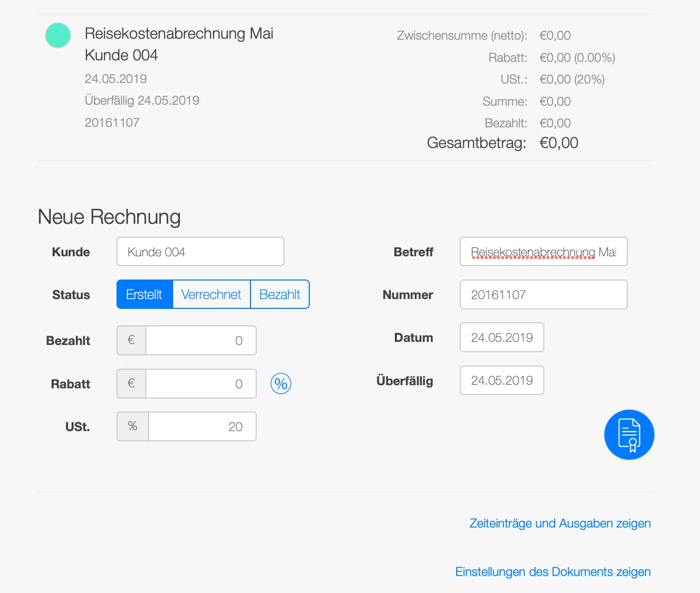This screenshot has width=700, height=593.
Task: Click the Nummer field 20161107
Action: [x=543, y=294]
